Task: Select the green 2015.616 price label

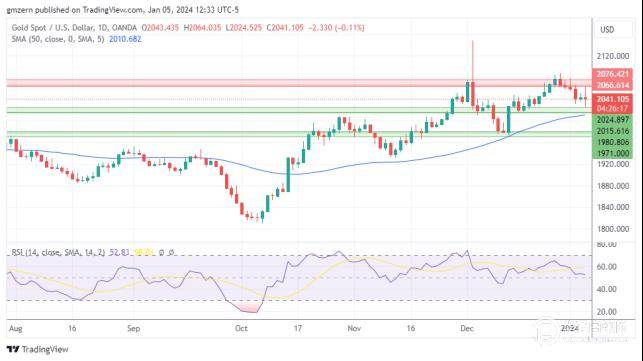Action: coord(613,131)
